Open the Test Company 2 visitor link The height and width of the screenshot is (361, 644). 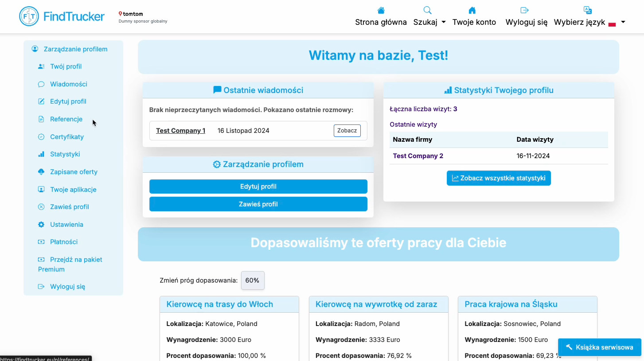point(418,156)
